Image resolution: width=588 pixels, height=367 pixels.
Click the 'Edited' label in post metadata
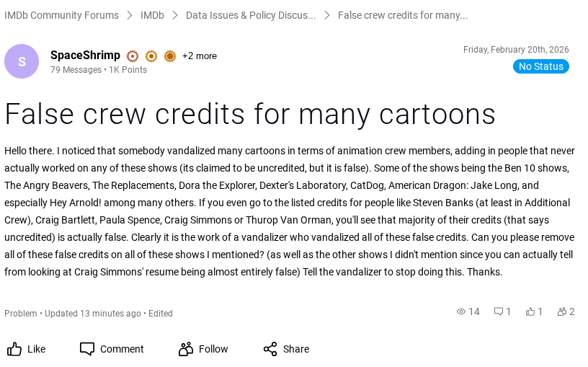(x=161, y=314)
